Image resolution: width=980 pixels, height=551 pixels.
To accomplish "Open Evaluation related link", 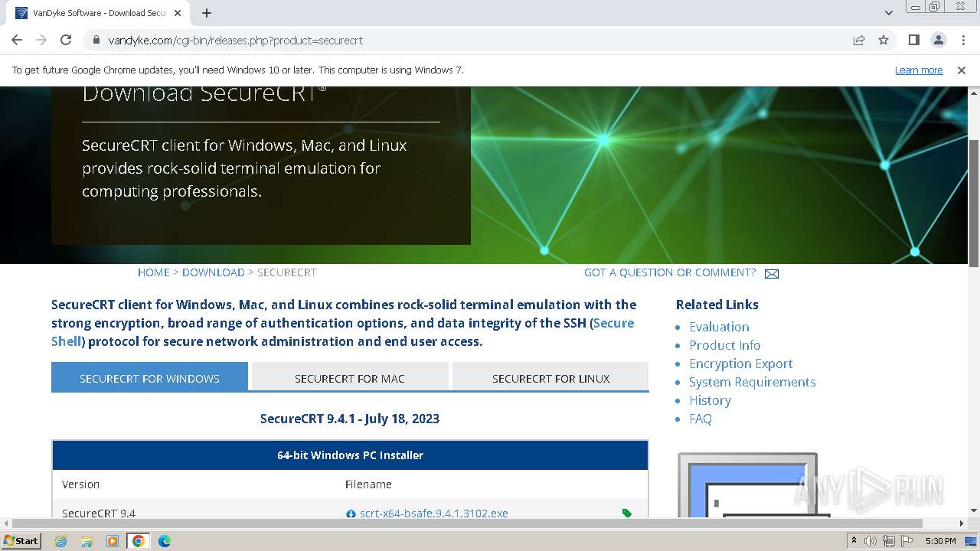I will pos(719,327).
